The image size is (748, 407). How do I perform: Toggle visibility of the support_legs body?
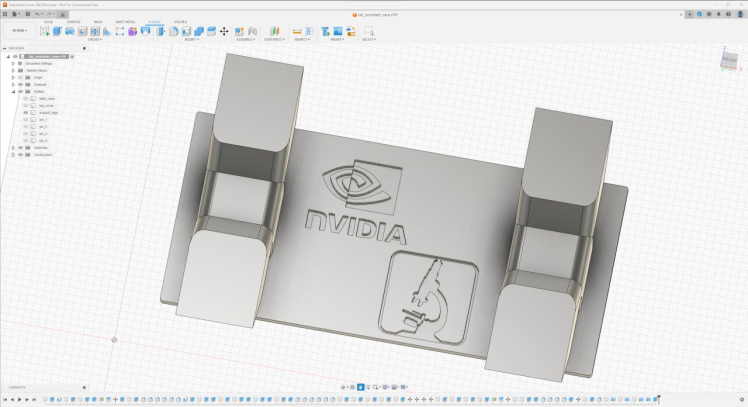(x=25, y=113)
